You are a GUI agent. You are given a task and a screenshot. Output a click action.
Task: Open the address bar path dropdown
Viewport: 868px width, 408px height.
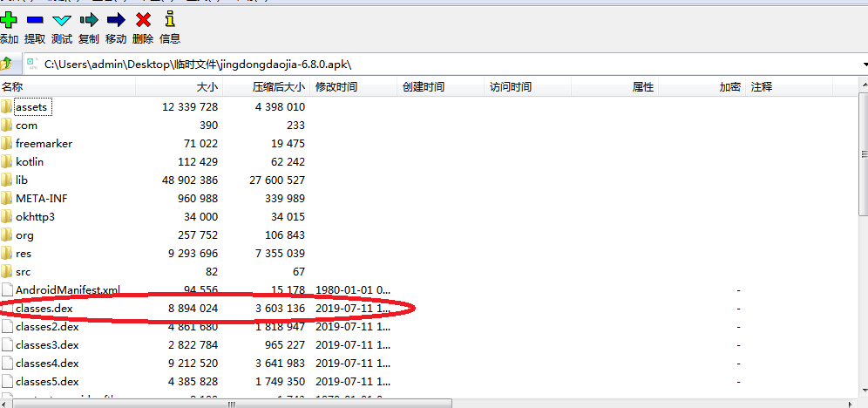click(x=865, y=65)
